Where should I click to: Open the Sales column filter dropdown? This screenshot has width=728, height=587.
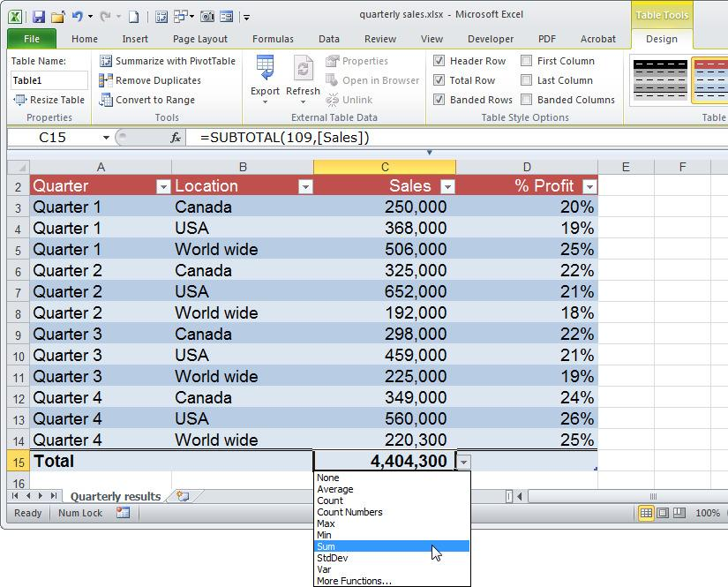447,186
